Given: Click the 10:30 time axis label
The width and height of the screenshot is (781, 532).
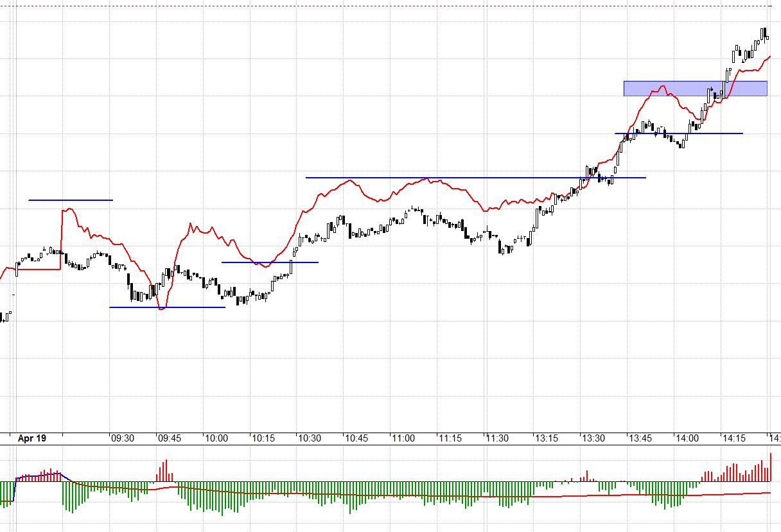Looking at the screenshot, I should (310, 438).
